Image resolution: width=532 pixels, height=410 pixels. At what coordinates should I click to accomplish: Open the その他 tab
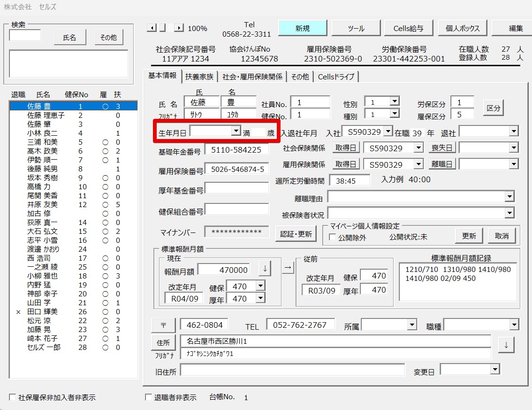pos(300,77)
